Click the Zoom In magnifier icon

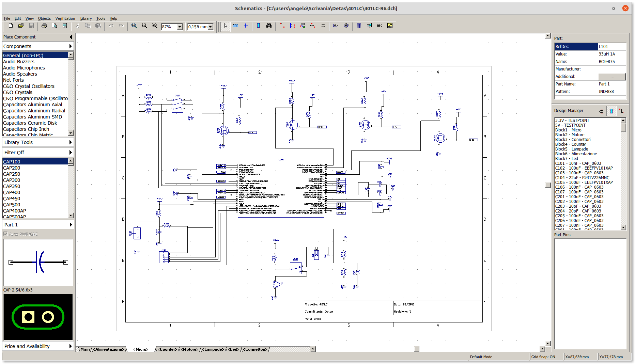134,26
